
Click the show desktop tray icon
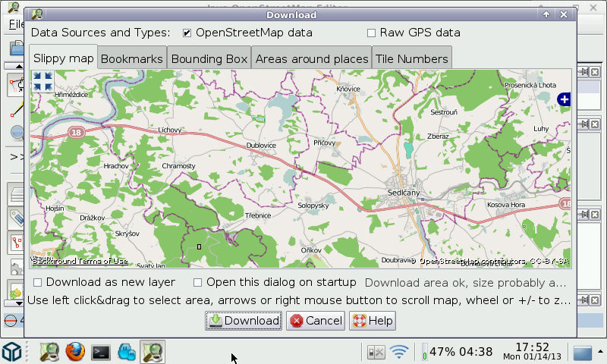(583, 353)
